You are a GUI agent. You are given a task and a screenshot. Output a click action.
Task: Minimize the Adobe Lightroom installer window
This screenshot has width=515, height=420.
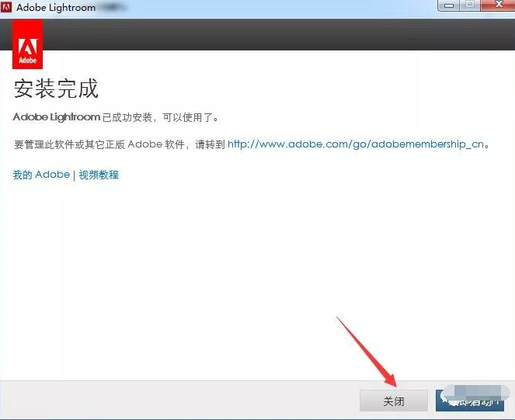(449, 5)
